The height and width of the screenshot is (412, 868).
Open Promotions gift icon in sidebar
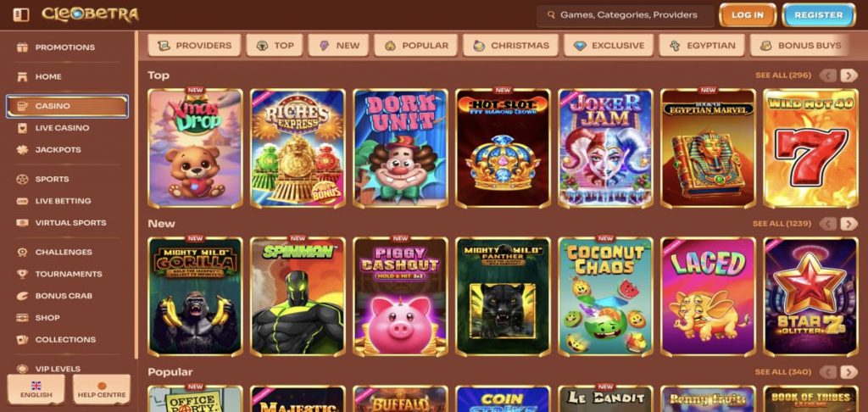click(22, 47)
